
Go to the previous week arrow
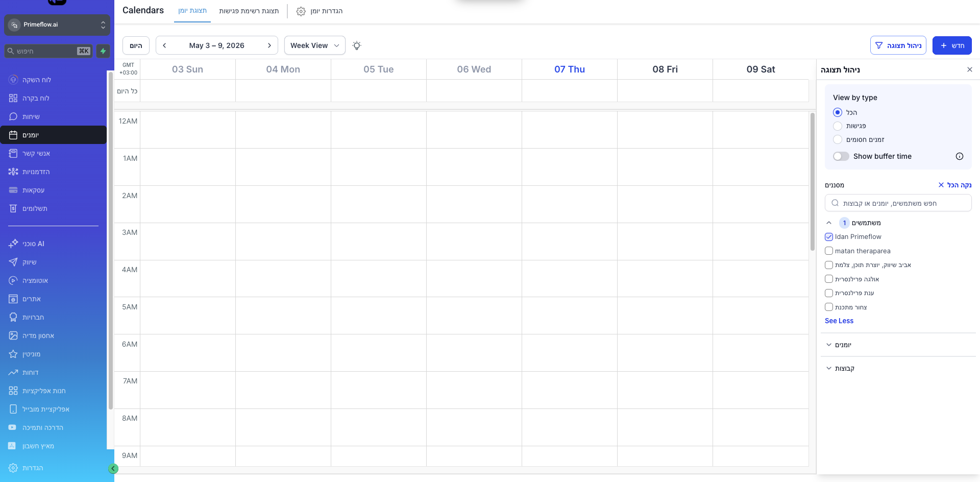164,45
